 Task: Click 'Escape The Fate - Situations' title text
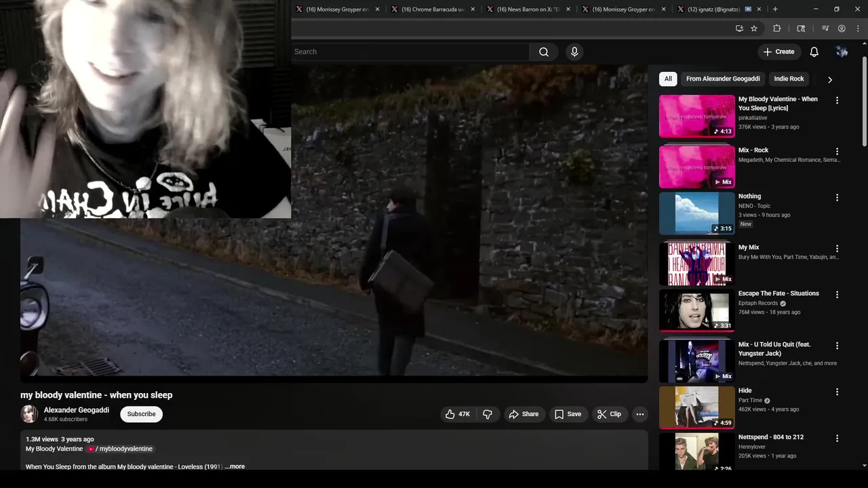tap(778, 293)
